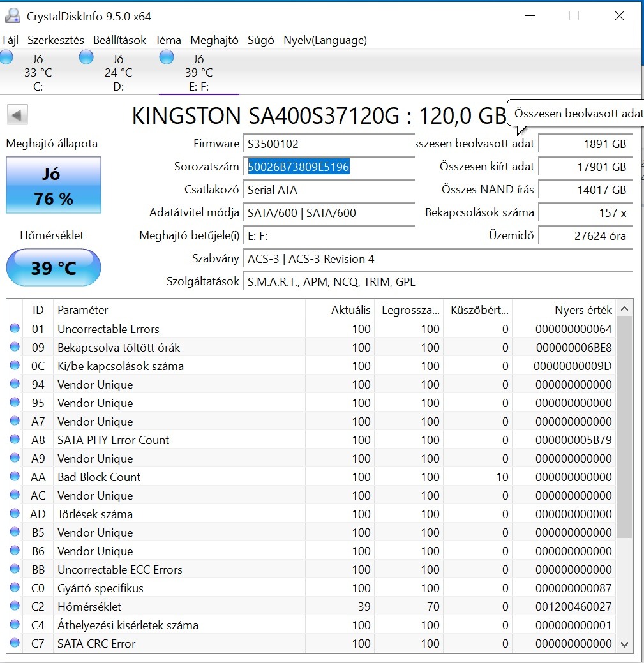
Task: Switch to the E: F: drive 39 °C entry
Action: (x=198, y=72)
